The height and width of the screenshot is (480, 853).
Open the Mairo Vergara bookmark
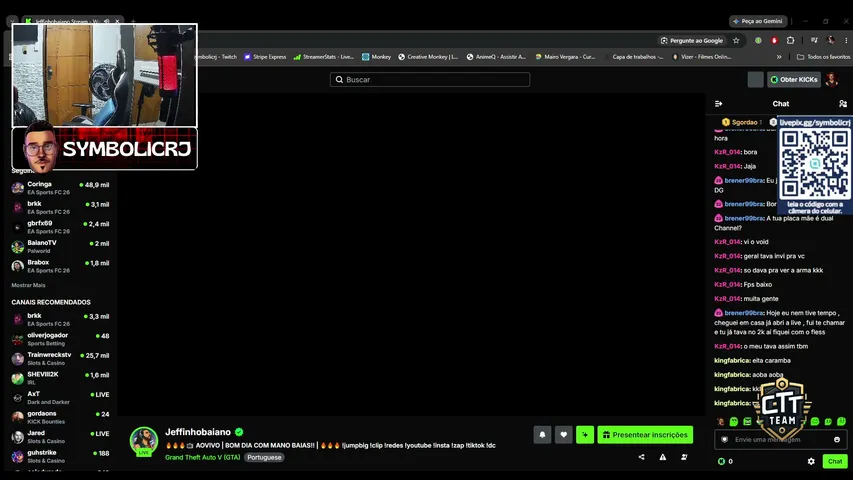(x=565, y=57)
